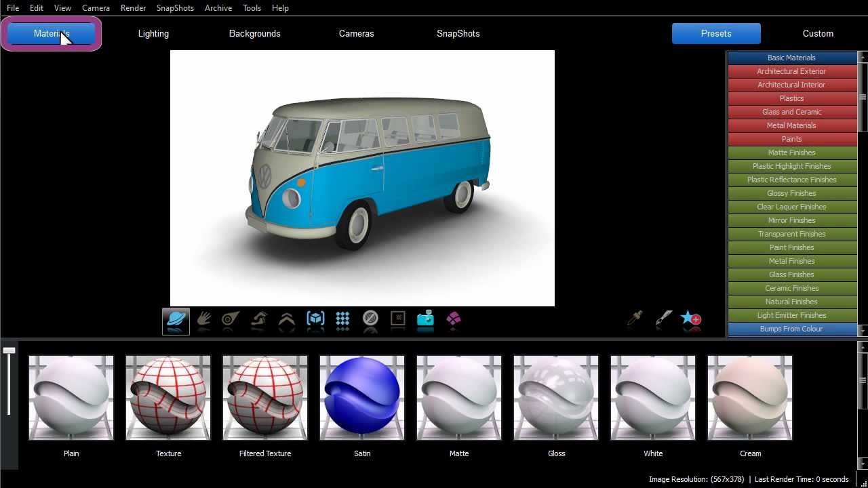Open the Glass Finishes list

792,274
